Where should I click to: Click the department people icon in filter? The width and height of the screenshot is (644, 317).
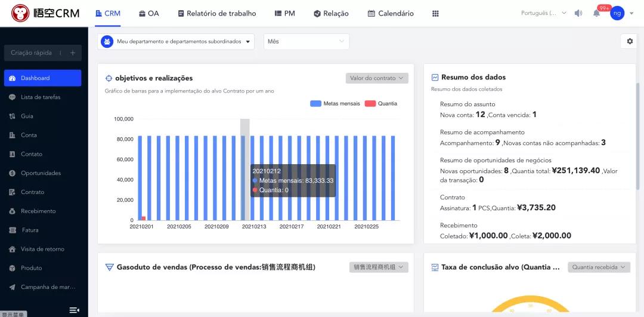click(x=107, y=42)
